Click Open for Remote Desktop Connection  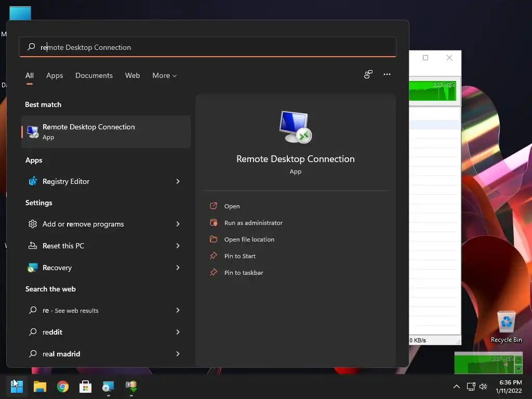pyautogui.click(x=232, y=206)
